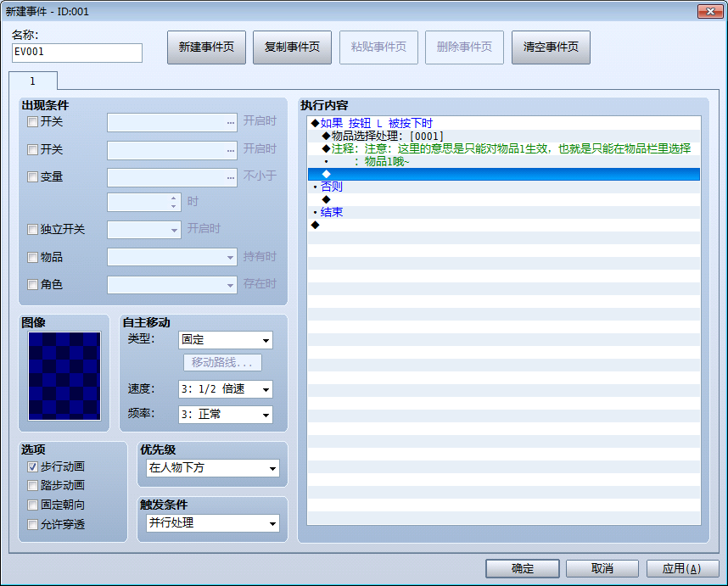Open the 触发条件 dropdown 并行处理
Image resolution: width=728 pixels, height=586 pixels.
click(213, 523)
